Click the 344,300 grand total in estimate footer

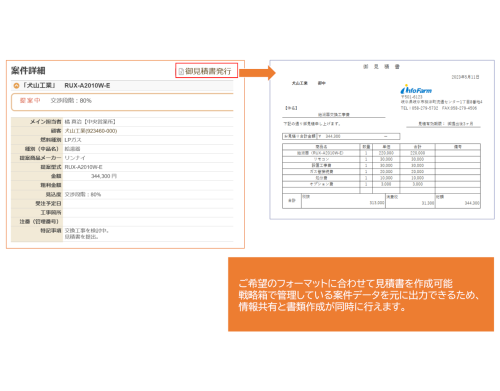[x=472, y=203]
